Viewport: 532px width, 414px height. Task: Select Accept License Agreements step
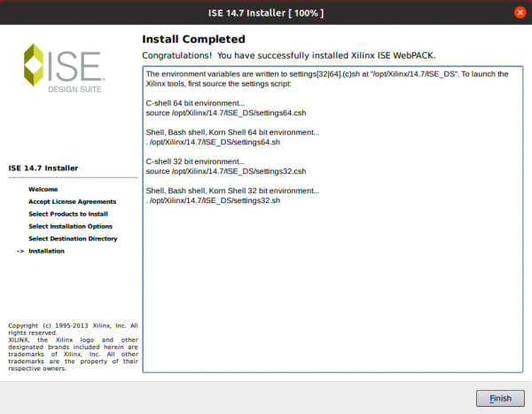coord(73,201)
